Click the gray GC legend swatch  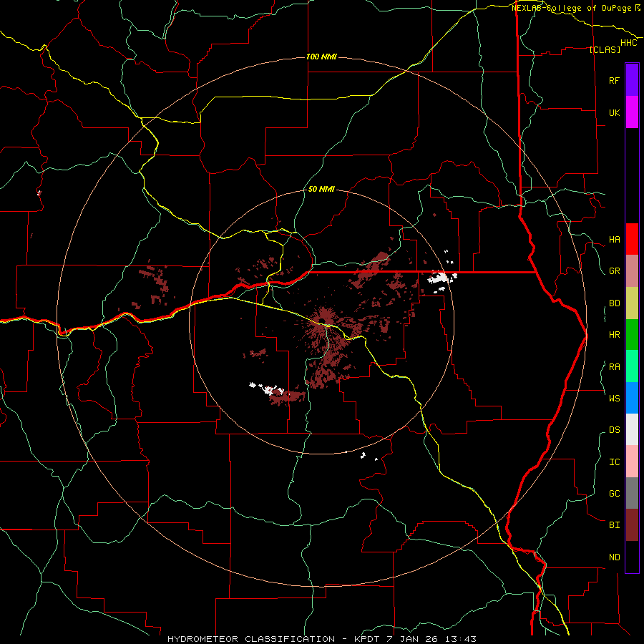coord(632,493)
